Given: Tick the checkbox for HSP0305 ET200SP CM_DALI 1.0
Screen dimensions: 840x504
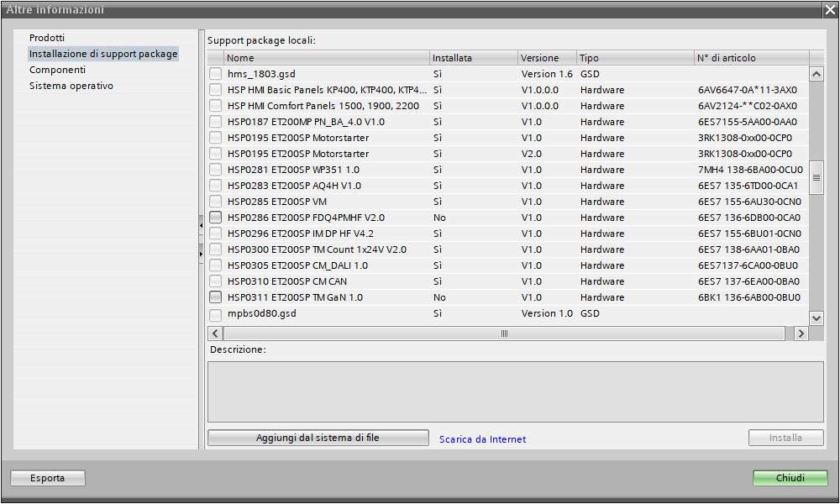Looking at the screenshot, I should point(215,265).
